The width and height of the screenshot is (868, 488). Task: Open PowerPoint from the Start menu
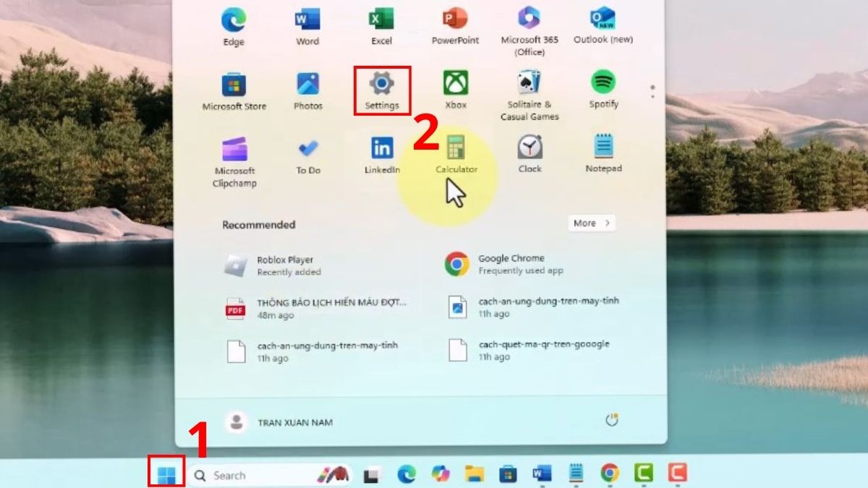pyautogui.click(x=455, y=22)
